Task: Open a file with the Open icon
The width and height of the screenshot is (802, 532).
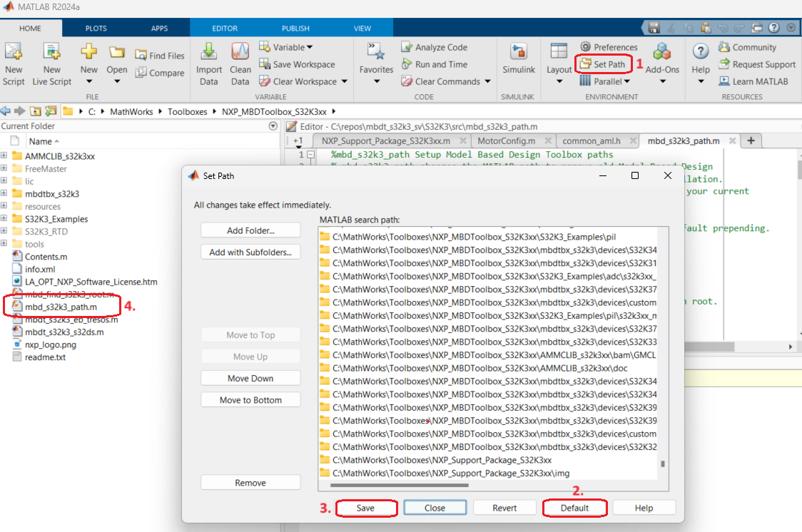Action: coord(116,57)
